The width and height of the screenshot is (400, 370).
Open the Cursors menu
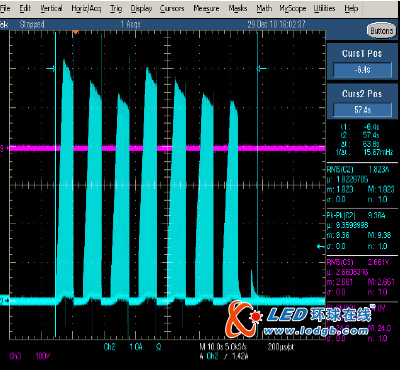pyautogui.click(x=172, y=8)
